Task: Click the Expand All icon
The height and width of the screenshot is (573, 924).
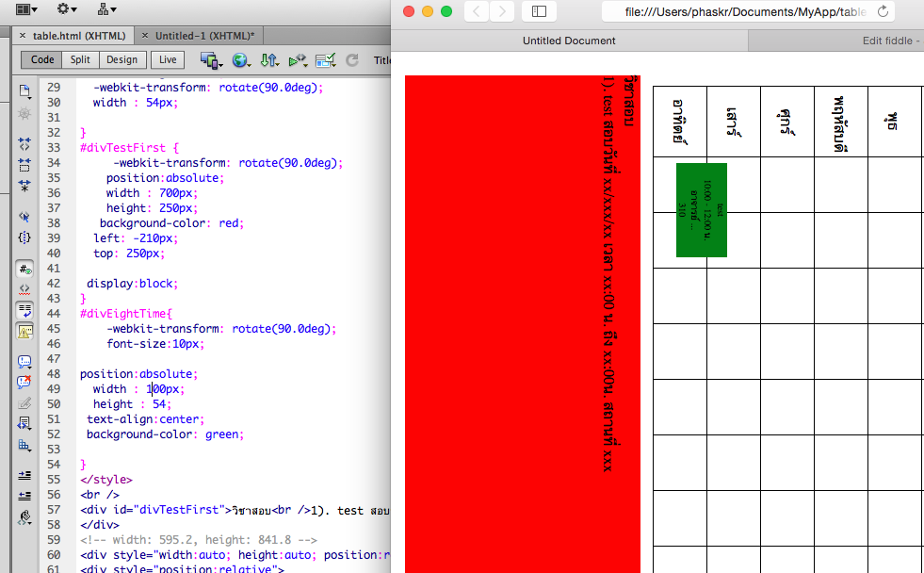Action: click(x=24, y=186)
